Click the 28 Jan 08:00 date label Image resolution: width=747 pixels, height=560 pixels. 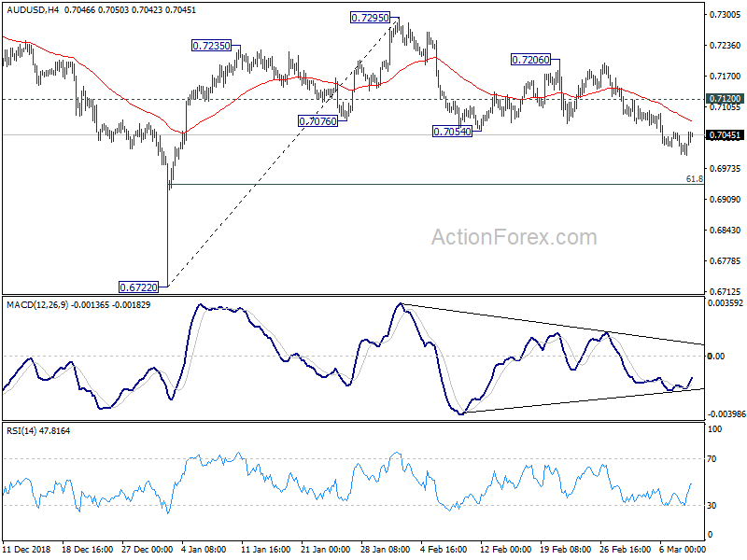point(386,549)
